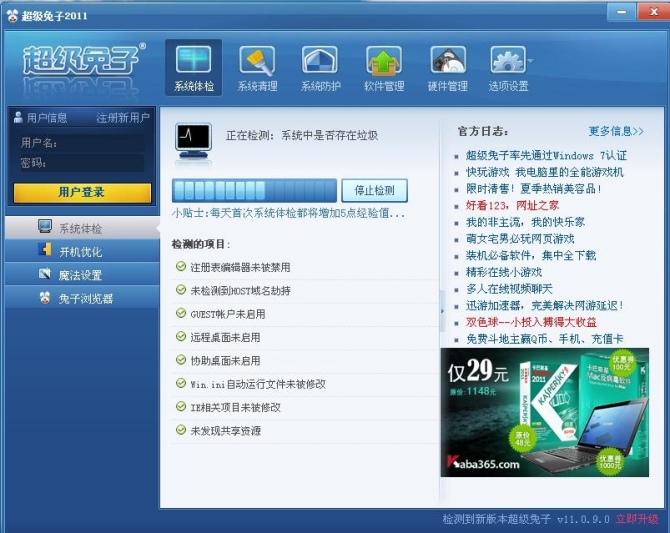Screen dimensions: 670x533
Task: Collapse the news panel with splitter arrow
Action: [442, 311]
